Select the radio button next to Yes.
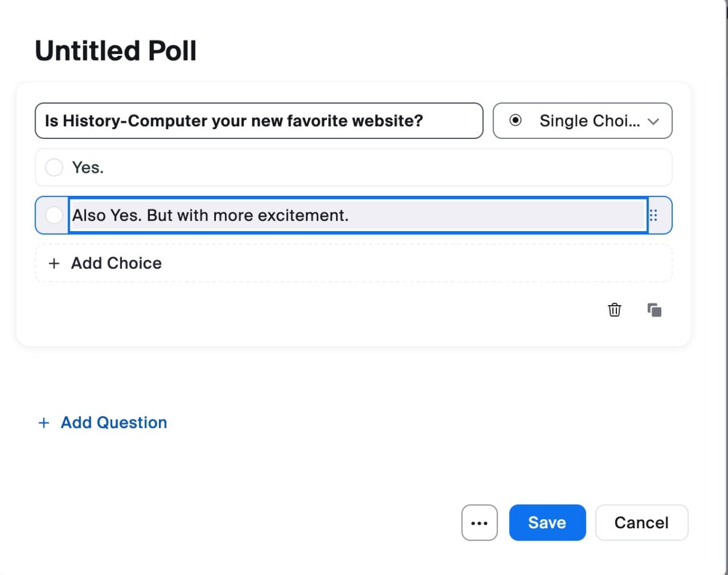This screenshot has width=728, height=575. [54, 167]
